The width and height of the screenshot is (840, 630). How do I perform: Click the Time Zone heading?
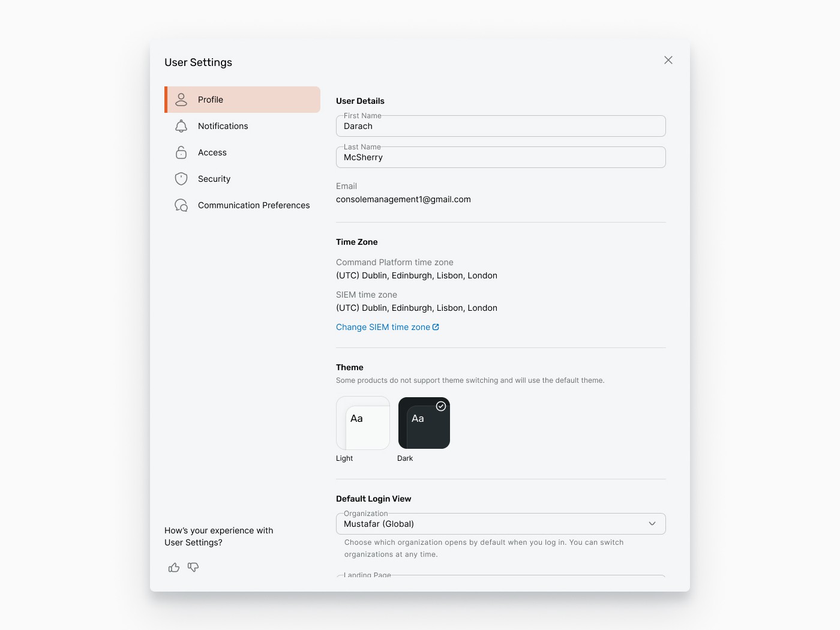pyautogui.click(x=357, y=242)
